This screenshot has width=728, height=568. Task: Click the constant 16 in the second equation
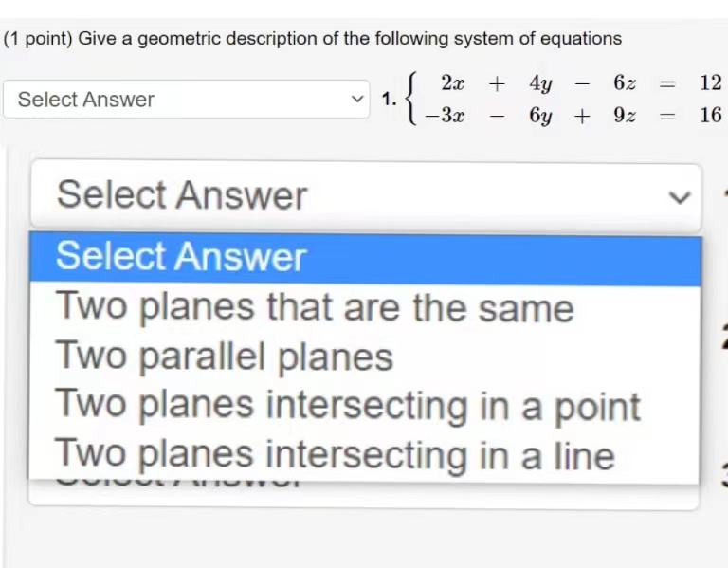711,115
